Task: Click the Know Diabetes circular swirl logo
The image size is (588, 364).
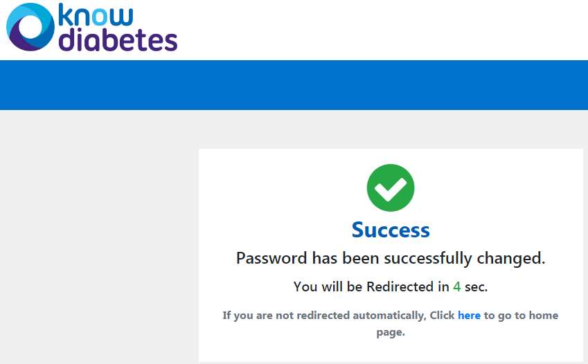Action: click(30, 26)
